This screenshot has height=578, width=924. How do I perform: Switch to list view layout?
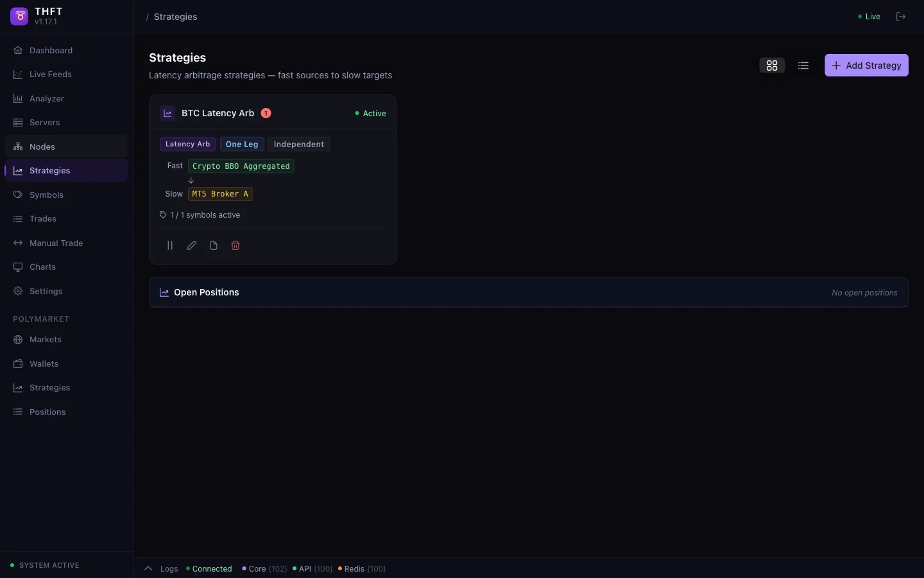[x=803, y=66]
